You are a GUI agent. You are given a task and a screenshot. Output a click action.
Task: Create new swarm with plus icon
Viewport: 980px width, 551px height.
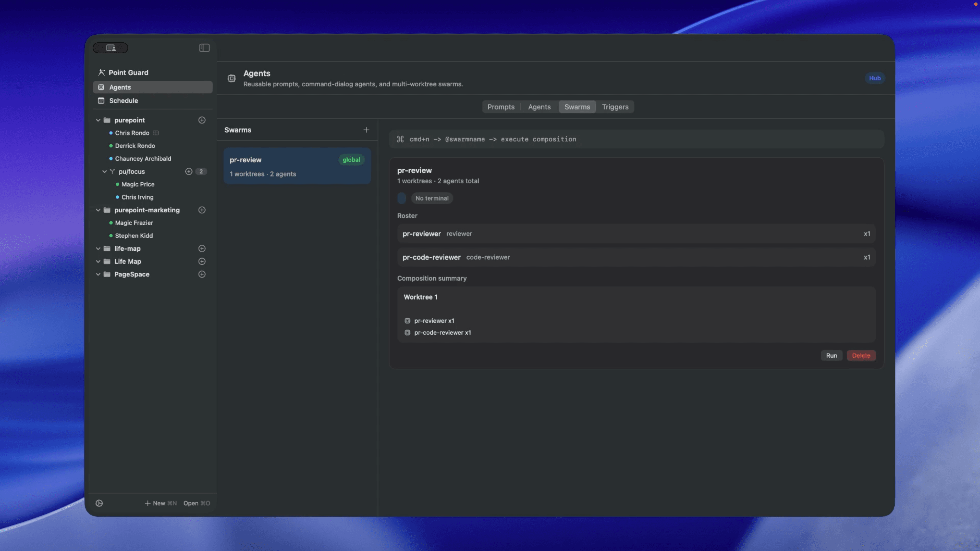(366, 130)
